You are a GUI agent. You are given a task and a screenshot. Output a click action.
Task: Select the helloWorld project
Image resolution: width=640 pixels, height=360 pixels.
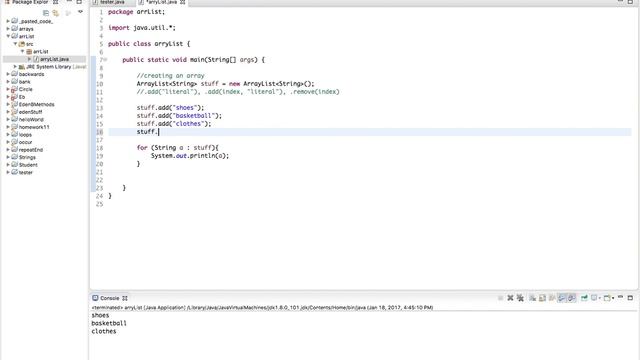point(31,120)
